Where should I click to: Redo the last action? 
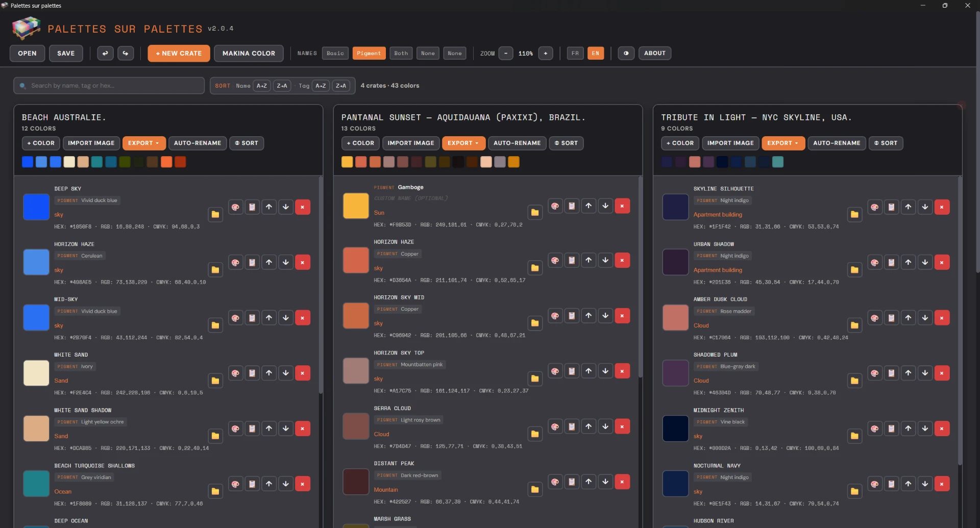point(126,53)
